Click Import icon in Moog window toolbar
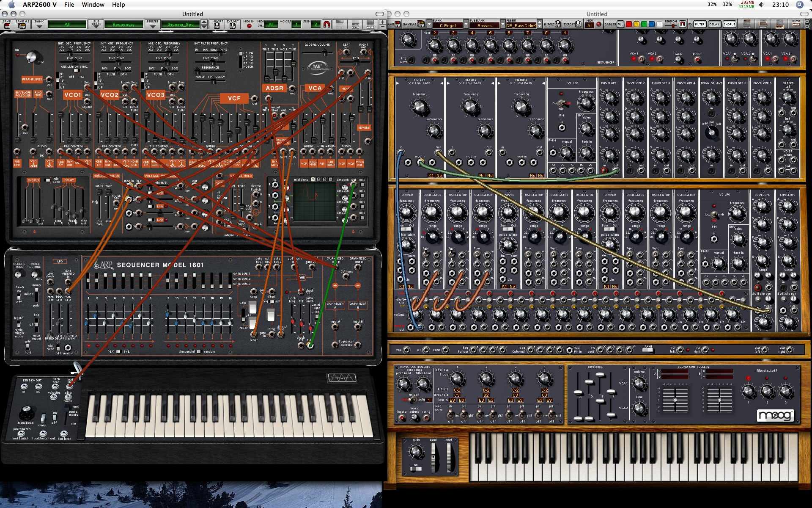The image size is (812, 508). coord(558,24)
